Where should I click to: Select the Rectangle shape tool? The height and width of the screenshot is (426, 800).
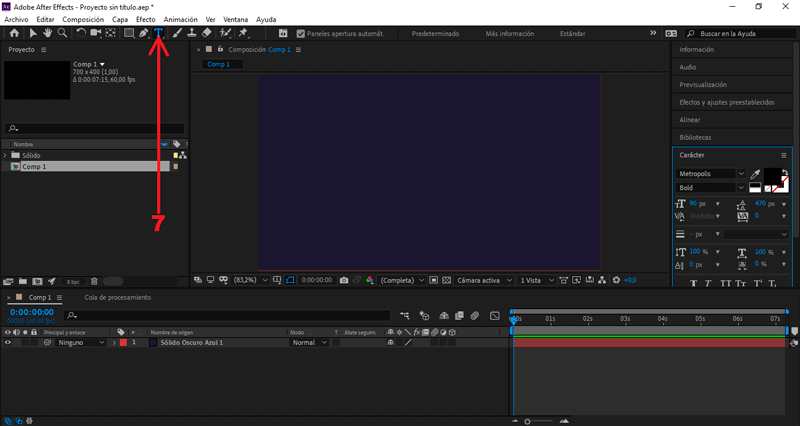(x=129, y=33)
